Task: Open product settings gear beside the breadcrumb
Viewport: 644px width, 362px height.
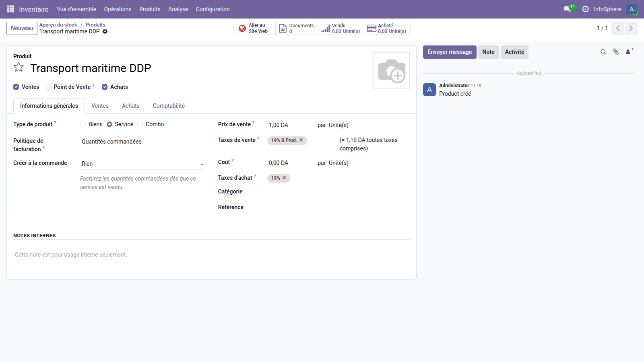Action: (105, 31)
